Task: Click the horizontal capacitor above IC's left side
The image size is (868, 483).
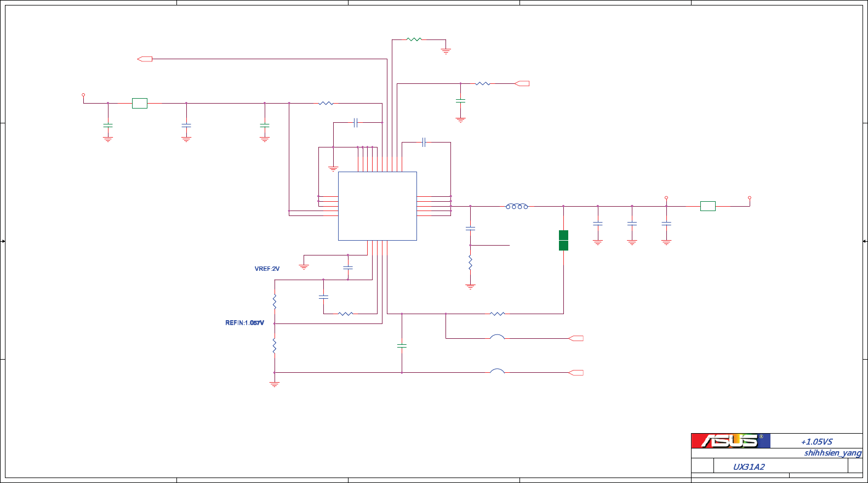Action: pos(356,123)
